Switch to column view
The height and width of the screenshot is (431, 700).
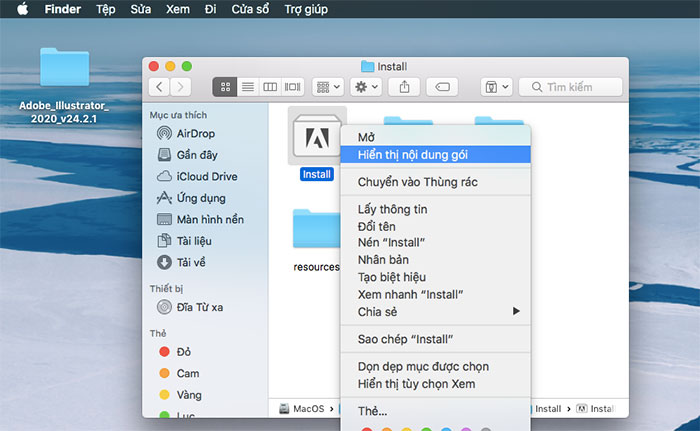click(270, 87)
